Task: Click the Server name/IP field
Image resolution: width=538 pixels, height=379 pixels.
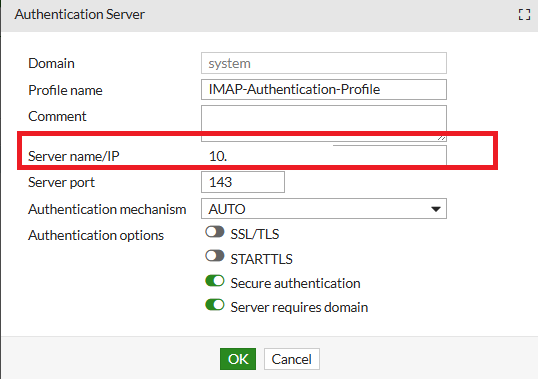Action: pos(324,156)
